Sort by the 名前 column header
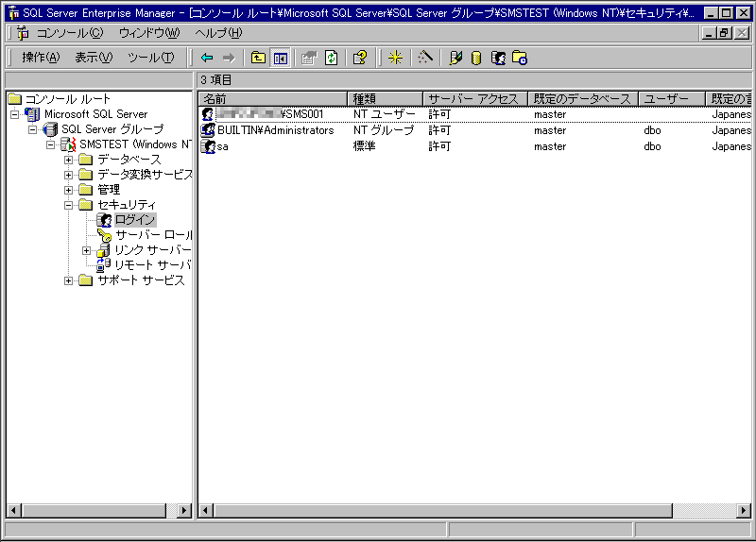756x542 pixels. tap(272, 99)
